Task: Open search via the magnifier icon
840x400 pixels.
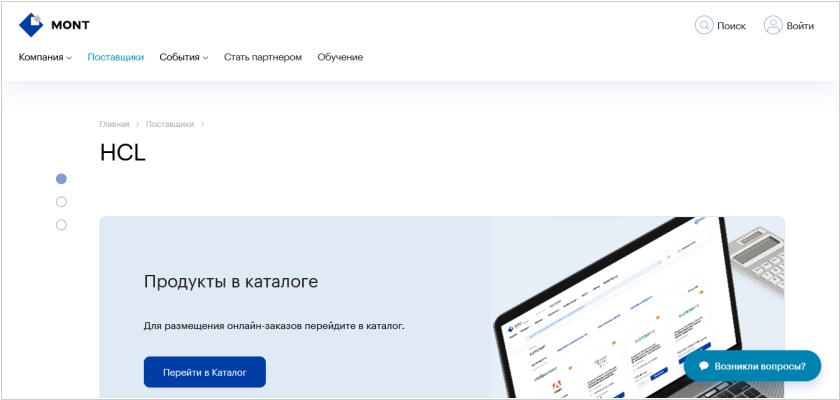Action: pyautogui.click(x=704, y=25)
